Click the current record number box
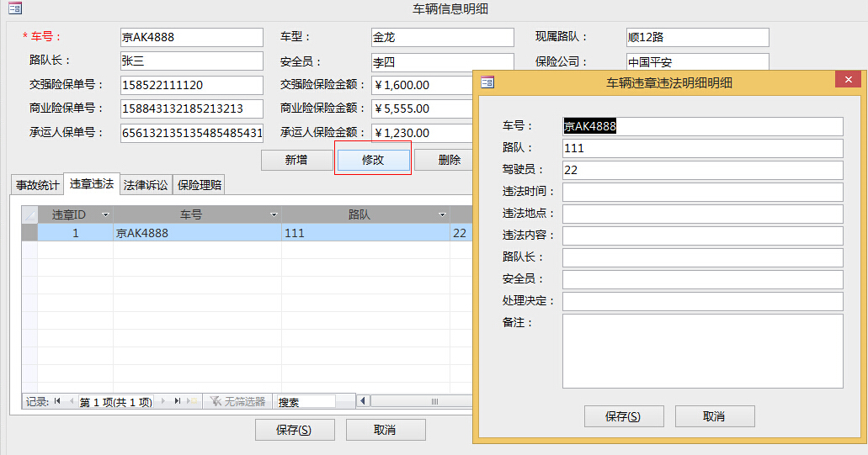This screenshot has width=868, height=455. pyautogui.click(x=115, y=402)
